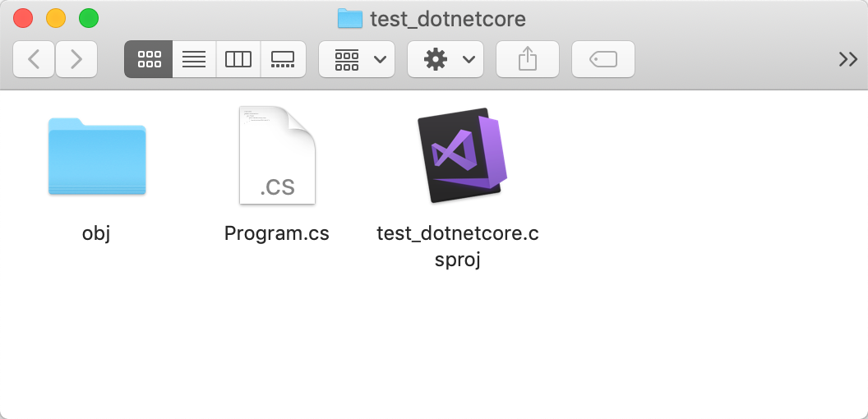Open the Action gear menu
The height and width of the screenshot is (419, 868).
pos(446,59)
